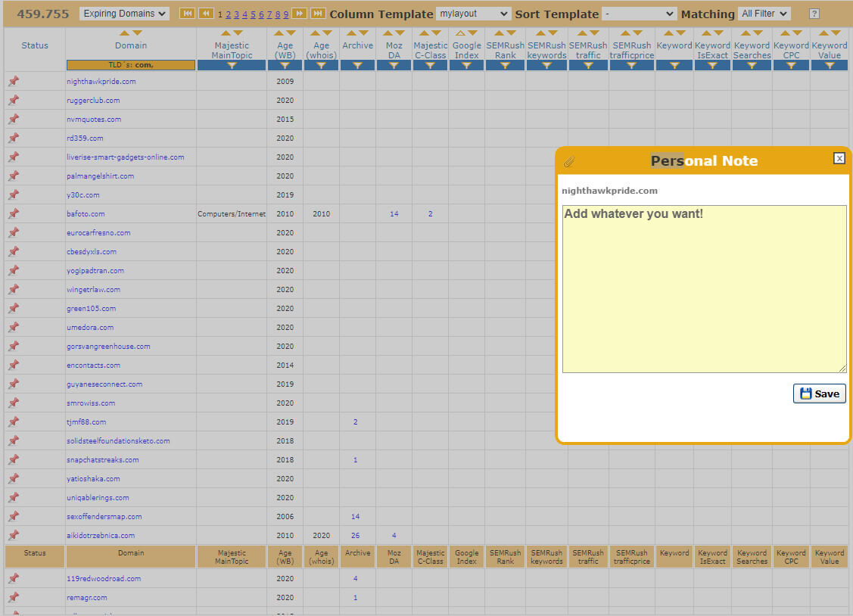This screenshot has width=853, height=616.
Task: Open the Column Template mylayout dropdown
Action: (x=473, y=14)
